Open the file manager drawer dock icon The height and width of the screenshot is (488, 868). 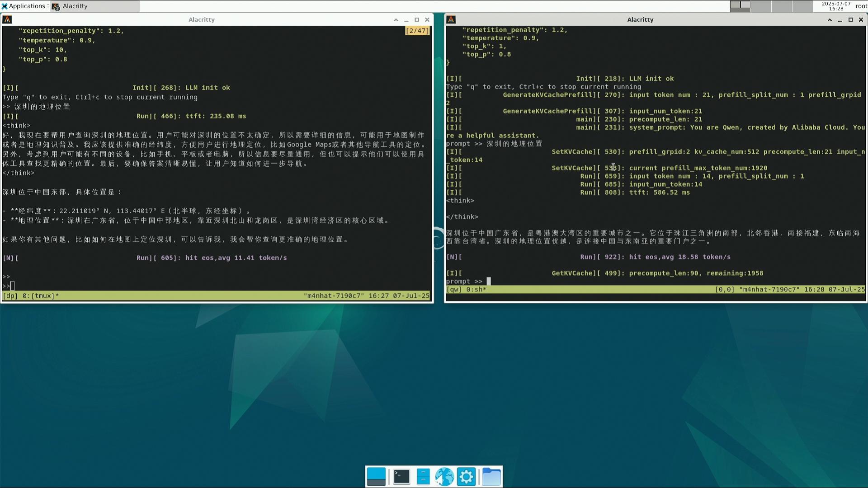423,477
